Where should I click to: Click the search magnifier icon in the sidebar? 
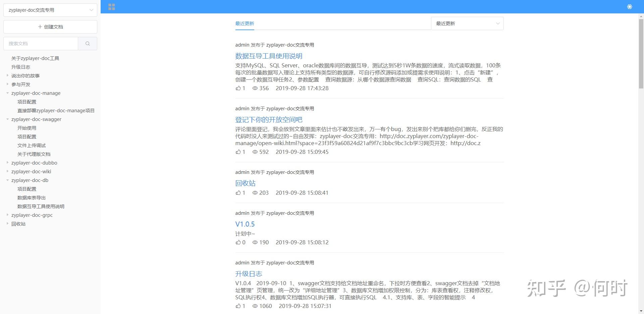tap(88, 44)
